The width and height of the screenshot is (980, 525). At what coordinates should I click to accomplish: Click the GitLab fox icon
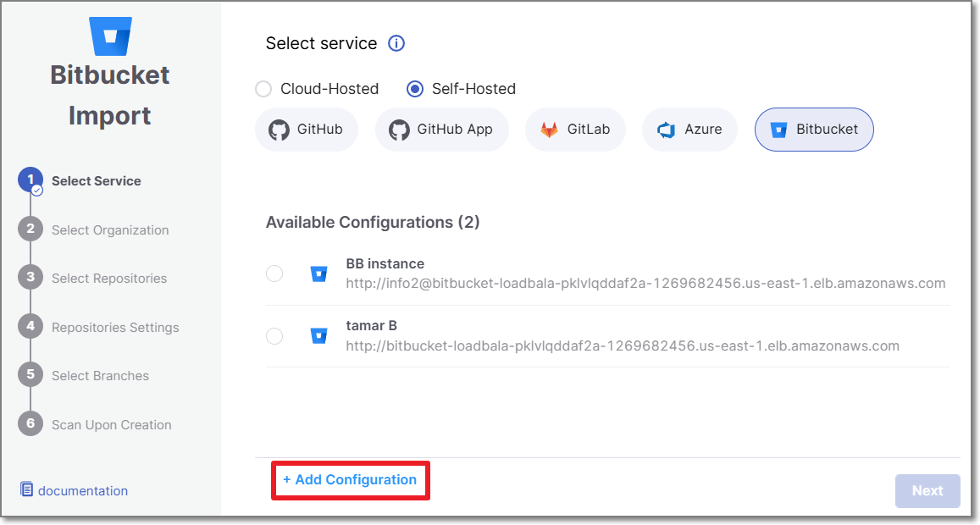pos(550,130)
